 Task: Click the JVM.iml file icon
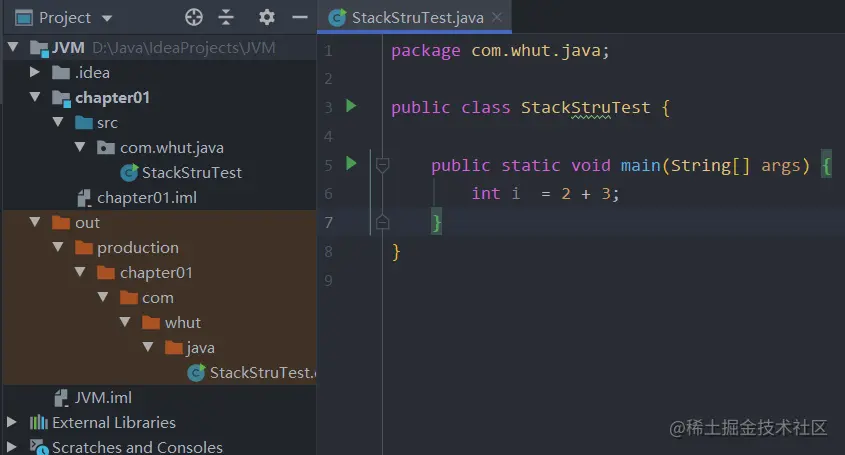61,398
